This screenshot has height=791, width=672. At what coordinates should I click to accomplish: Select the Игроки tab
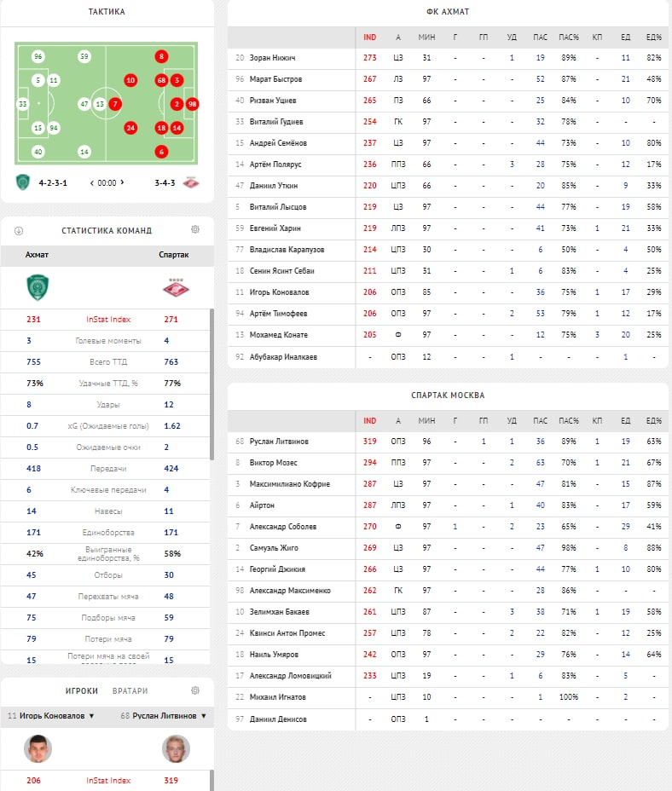pyautogui.click(x=84, y=690)
